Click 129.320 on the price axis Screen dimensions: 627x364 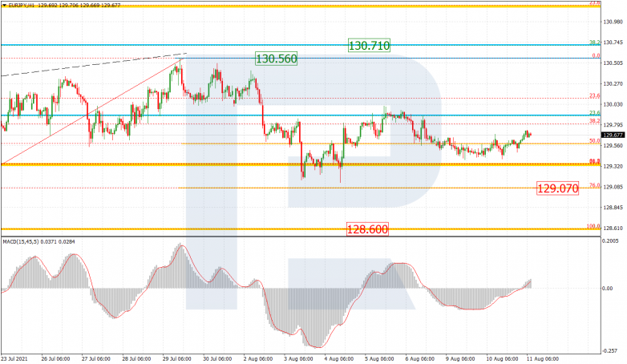coord(613,166)
